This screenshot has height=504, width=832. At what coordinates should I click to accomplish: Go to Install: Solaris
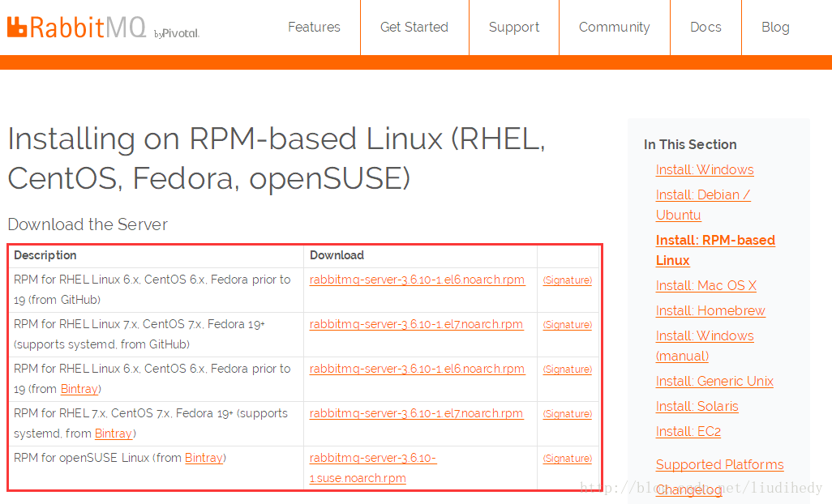click(x=697, y=407)
